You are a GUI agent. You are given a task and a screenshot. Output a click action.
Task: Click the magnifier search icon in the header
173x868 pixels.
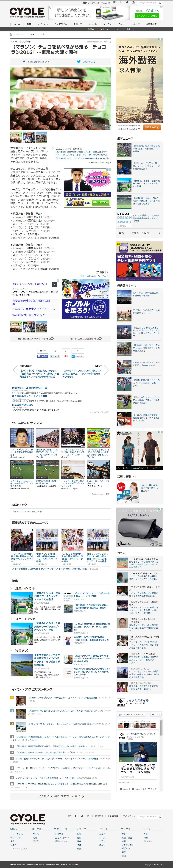(161, 2)
